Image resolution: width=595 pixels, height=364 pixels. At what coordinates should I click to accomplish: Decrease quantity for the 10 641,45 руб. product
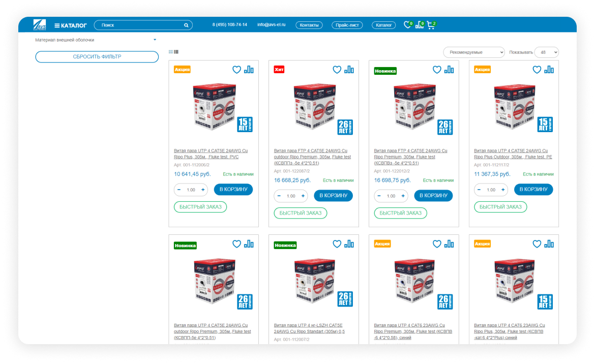[x=179, y=190]
